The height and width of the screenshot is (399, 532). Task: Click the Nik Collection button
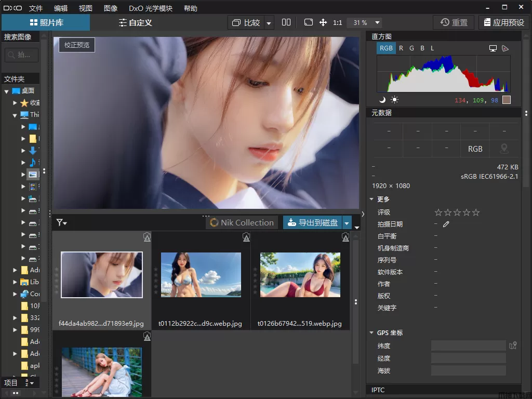[x=242, y=223]
